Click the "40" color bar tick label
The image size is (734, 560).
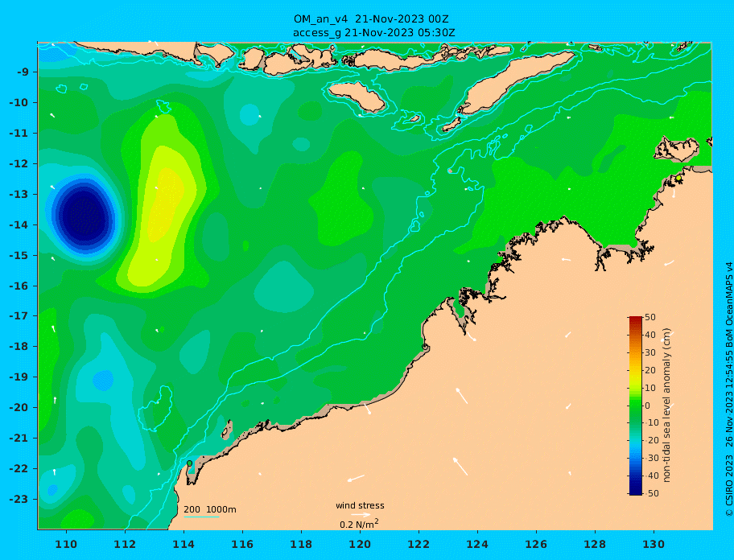[x=650, y=335]
